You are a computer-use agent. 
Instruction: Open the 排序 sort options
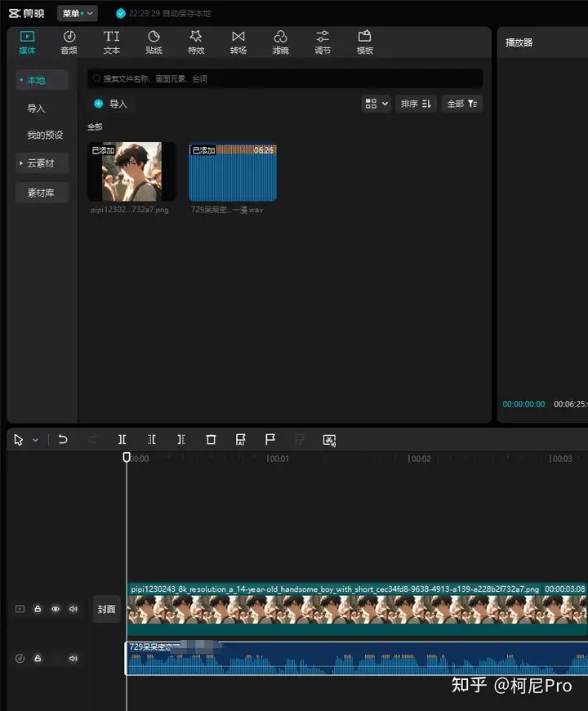pyautogui.click(x=416, y=104)
